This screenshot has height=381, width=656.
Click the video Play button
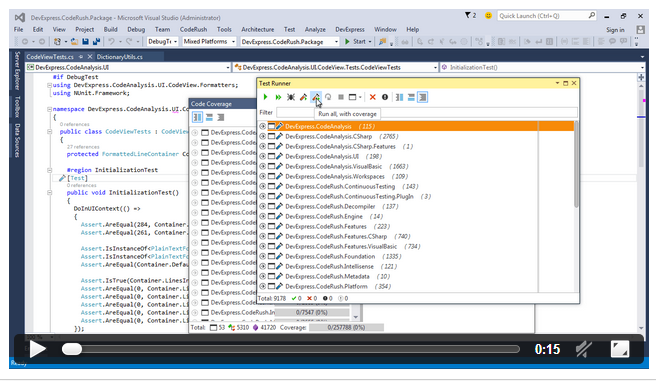[x=38, y=349]
